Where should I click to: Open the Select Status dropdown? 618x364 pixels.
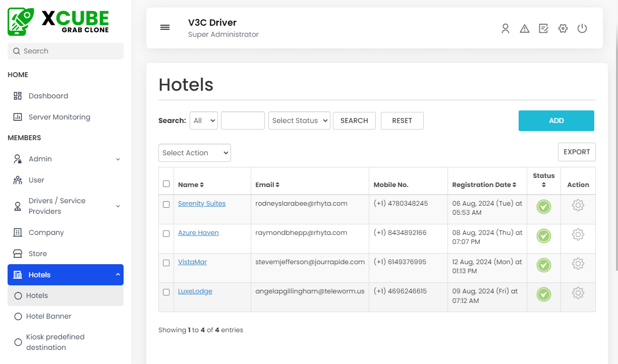[299, 120]
